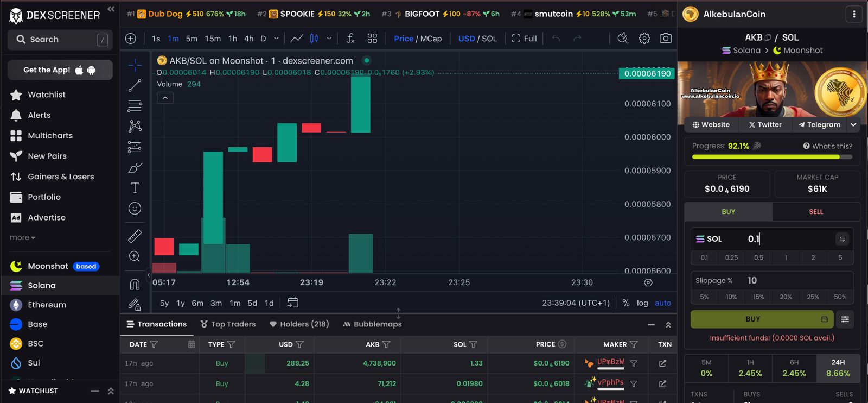Switch chart to fullscreen mode
This screenshot has height=403, width=868.
[524, 39]
